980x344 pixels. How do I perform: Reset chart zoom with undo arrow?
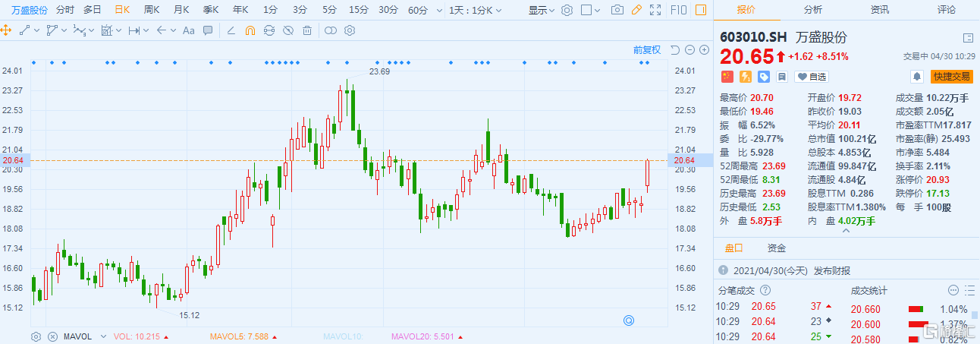click(674, 50)
